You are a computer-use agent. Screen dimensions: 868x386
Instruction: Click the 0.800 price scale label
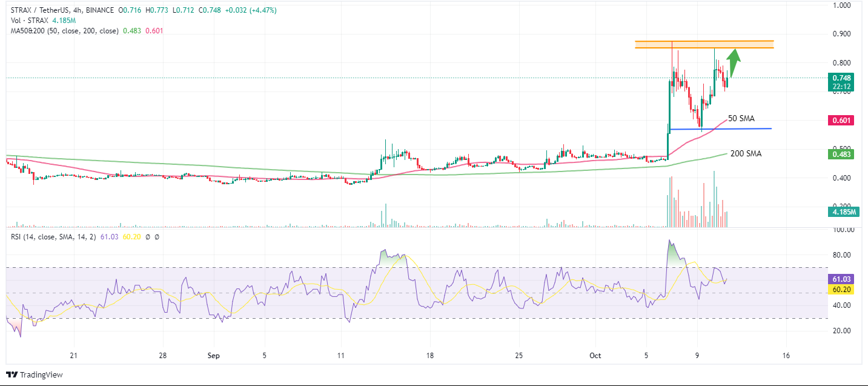pos(843,62)
